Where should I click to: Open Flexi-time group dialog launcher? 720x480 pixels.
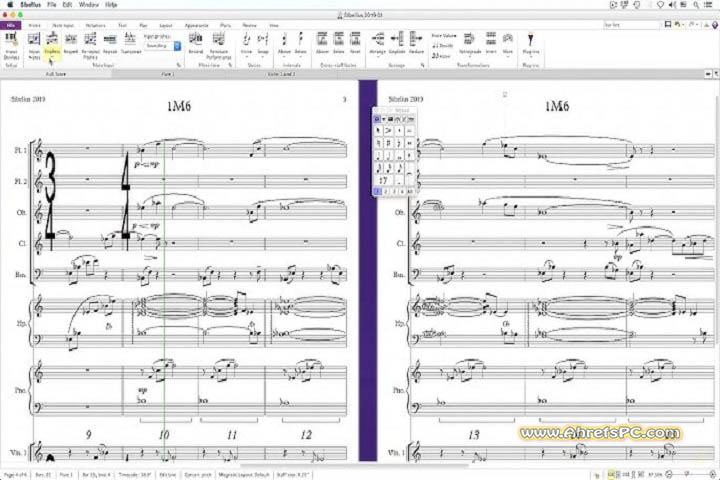[x=231, y=65]
